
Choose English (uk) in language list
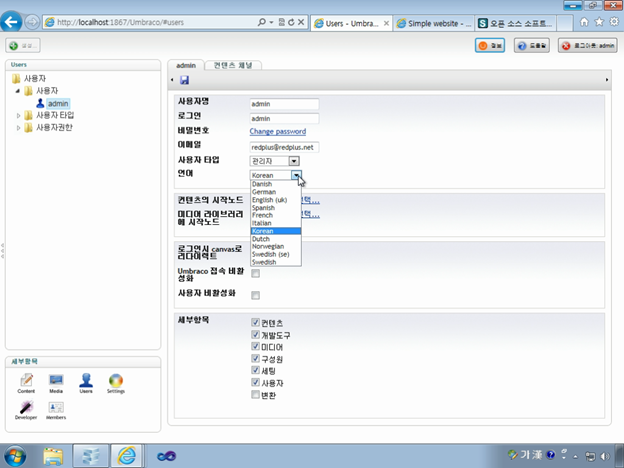coord(275,200)
